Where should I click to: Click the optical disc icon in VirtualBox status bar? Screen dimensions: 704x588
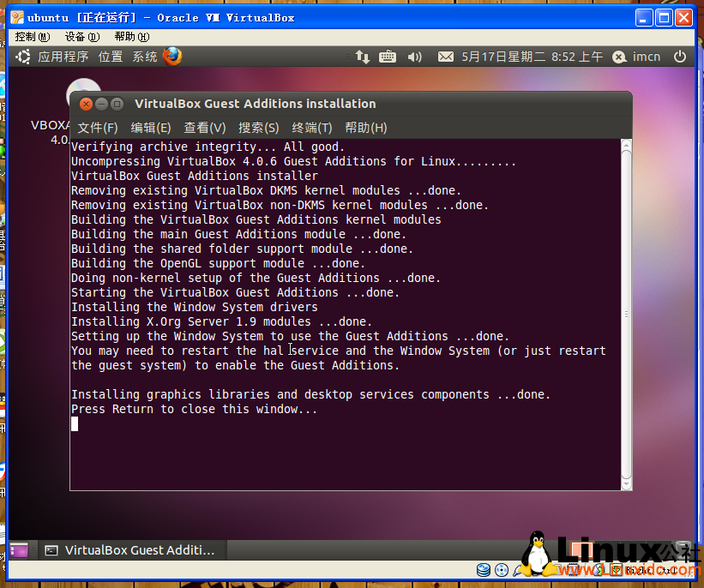500,570
